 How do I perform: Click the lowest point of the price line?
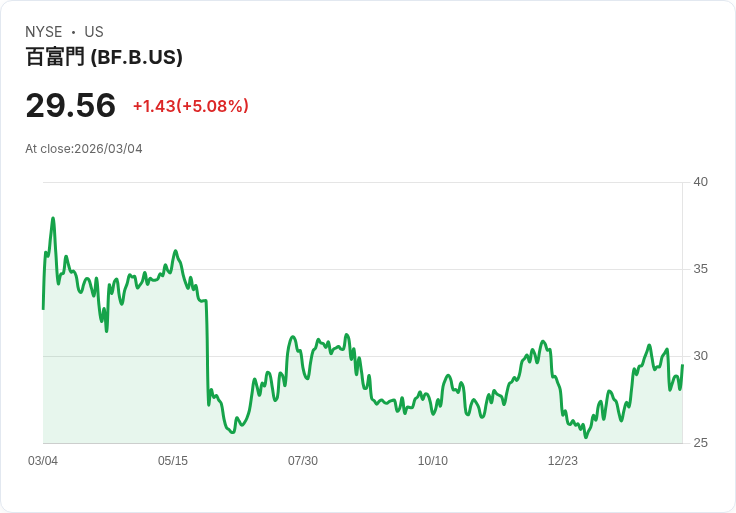pyautogui.click(x=586, y=437)
